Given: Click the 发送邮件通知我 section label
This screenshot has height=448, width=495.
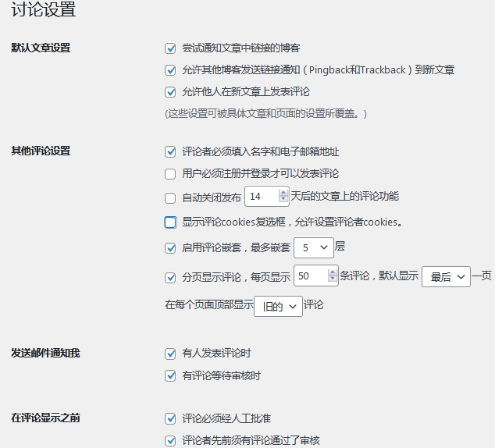Looking at the screenshot, I should coord(45,353).
